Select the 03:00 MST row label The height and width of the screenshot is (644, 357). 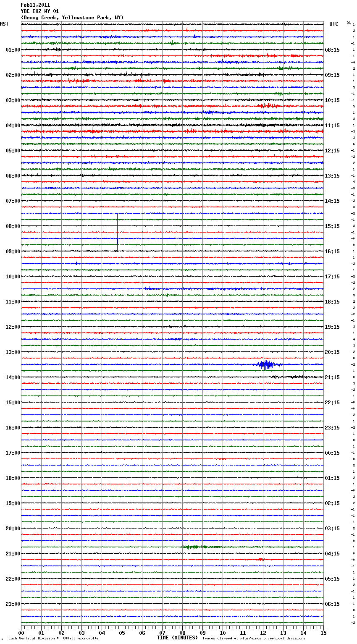tap(13, 100)
